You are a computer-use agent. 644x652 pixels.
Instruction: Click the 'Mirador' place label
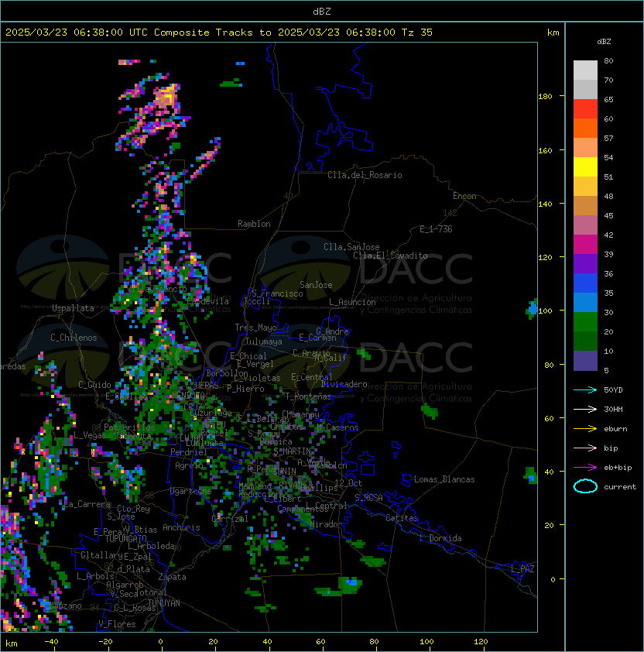327,524
